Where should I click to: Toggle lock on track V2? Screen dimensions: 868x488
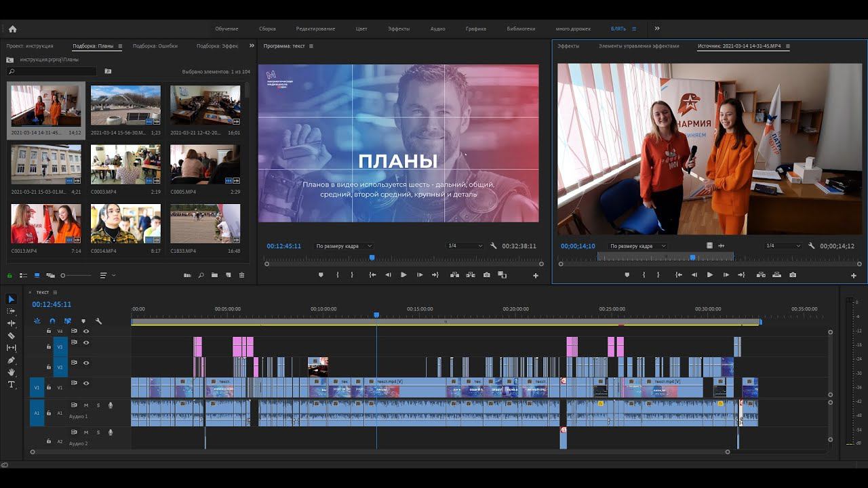[49, 367]
